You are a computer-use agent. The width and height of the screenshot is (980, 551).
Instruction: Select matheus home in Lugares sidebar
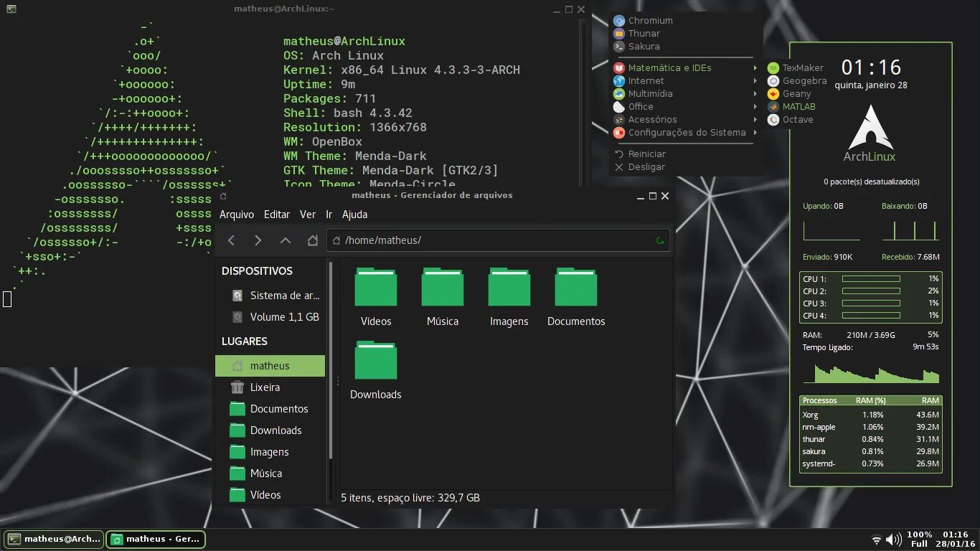coord(270,366)
